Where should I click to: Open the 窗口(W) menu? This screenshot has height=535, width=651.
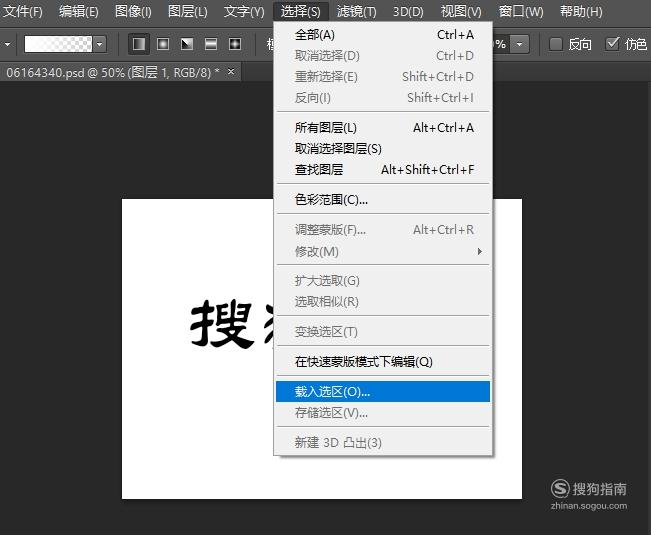point(521,11)
